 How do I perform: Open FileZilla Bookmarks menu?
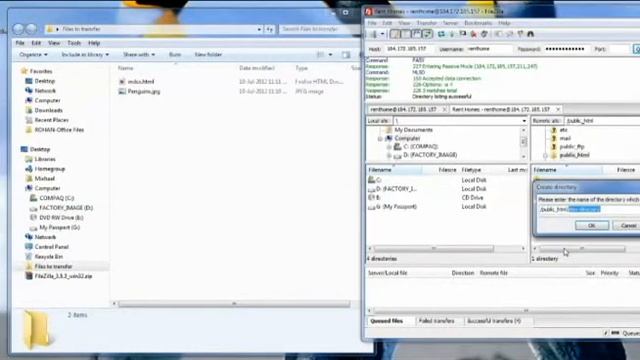coord(478,23)
